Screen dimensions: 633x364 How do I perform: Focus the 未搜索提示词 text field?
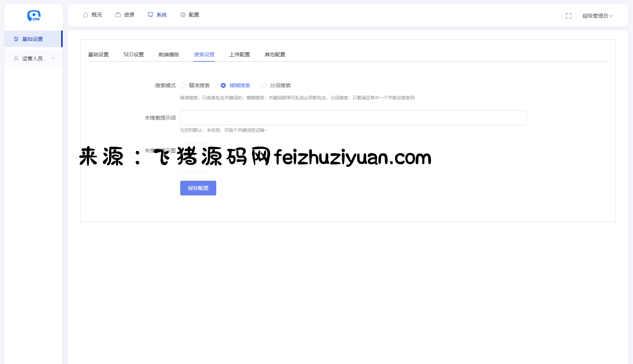click(x=353, y=118)
